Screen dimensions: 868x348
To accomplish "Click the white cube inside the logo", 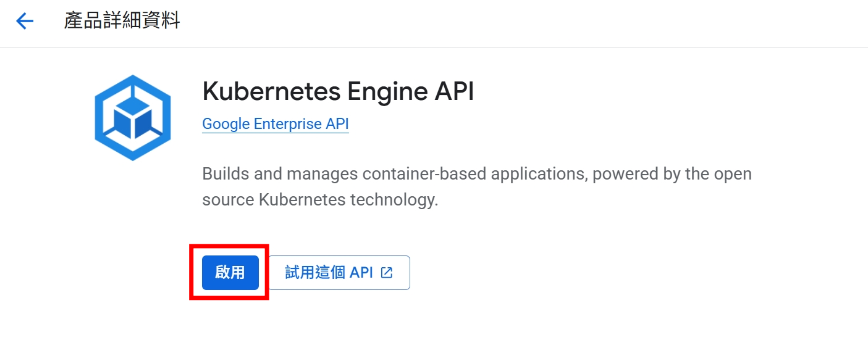I will coord(132,118).
